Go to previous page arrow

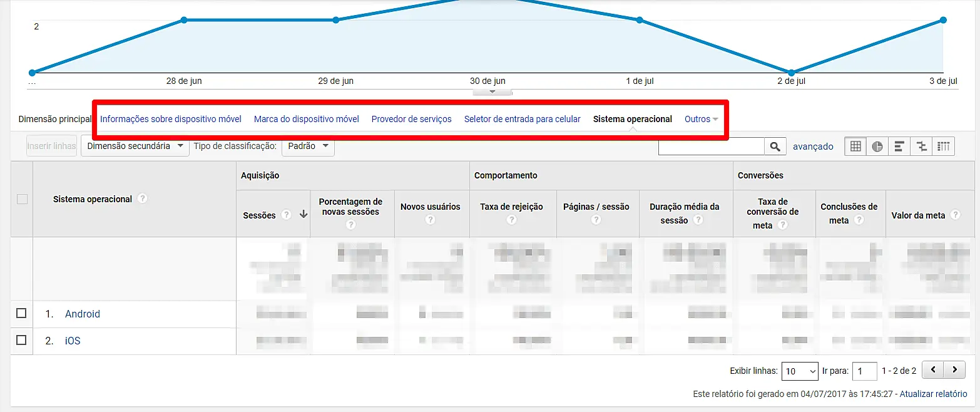pos(933,370)
